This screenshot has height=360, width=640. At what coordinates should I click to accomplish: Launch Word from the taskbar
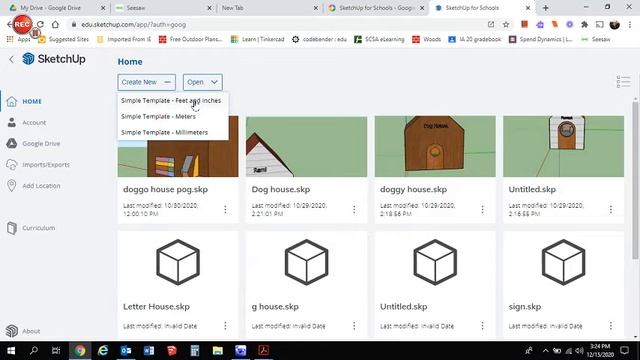tap(149, 351)
